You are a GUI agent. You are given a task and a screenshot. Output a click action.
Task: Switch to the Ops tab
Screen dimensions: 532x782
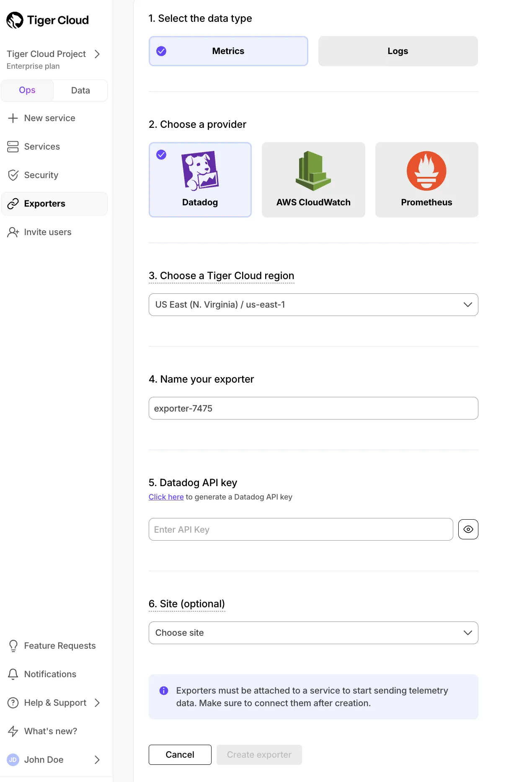27,91
